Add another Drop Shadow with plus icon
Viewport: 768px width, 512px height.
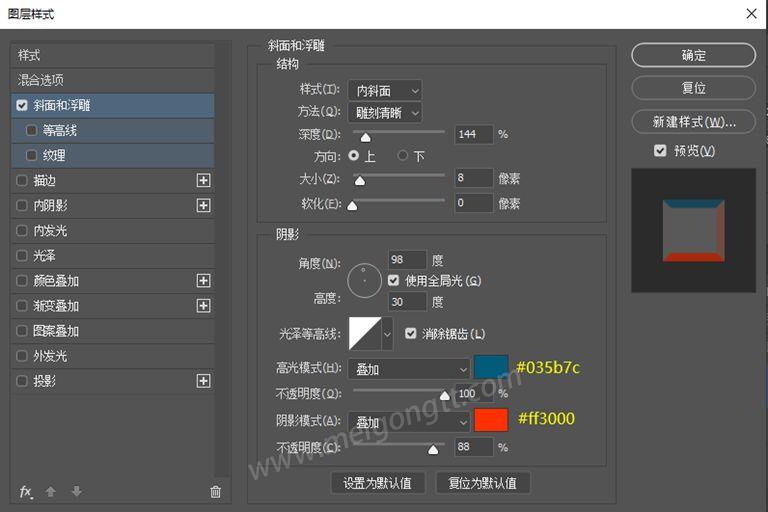tap(203, 381)
